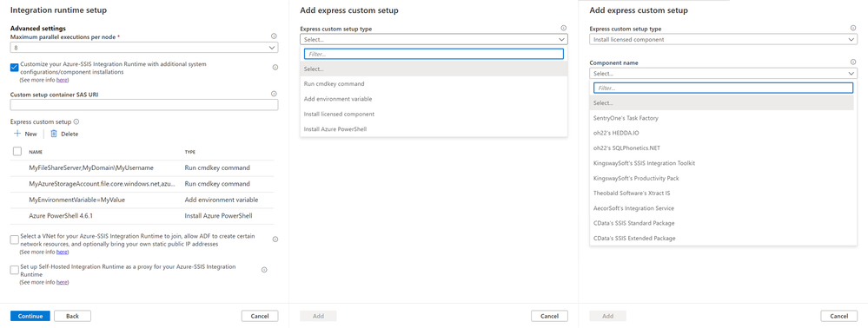Click info icon next to Custom setup container SAS URI
868x328 pixels.
274,94
